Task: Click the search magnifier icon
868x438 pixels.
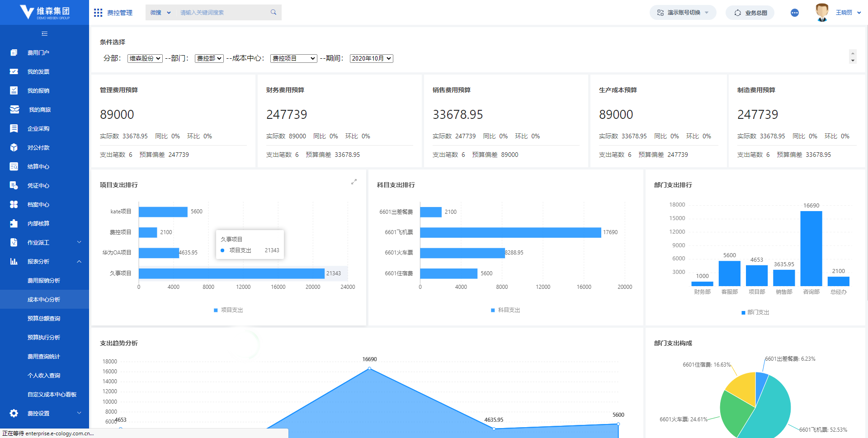Action: click(274, 12)
